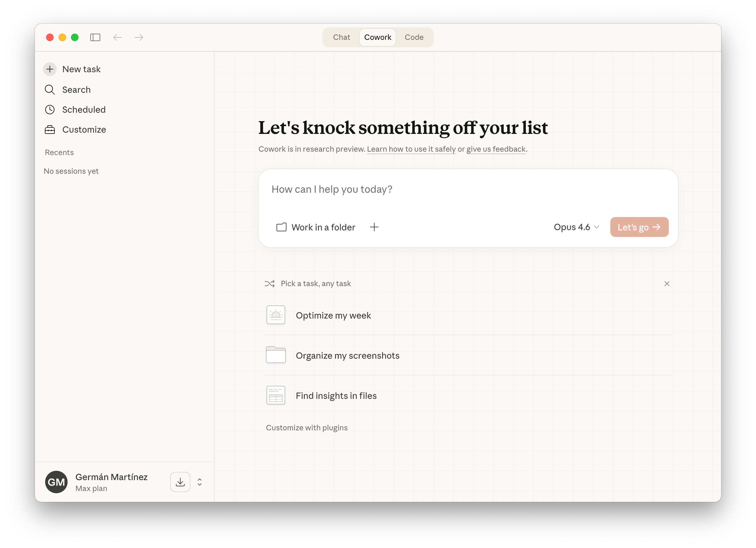Dismiss the Pick a task suggestions panel
The image size is (756, 548).
click(x=667, y=284)
